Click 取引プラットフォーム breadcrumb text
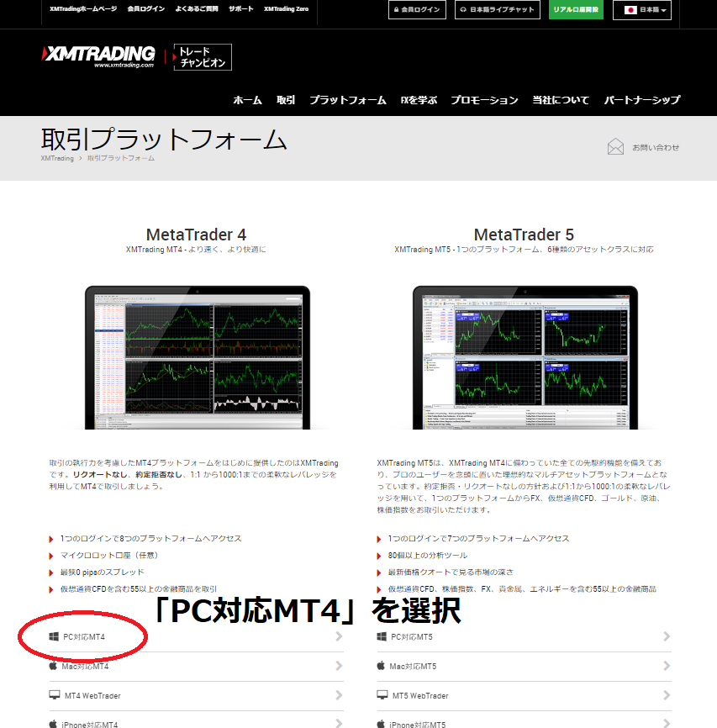Screen dimensions: 717x728 [121, 158]
